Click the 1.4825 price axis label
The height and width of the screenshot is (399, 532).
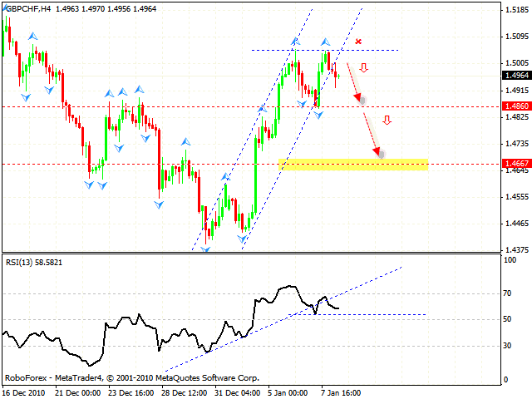click(517, 116)
